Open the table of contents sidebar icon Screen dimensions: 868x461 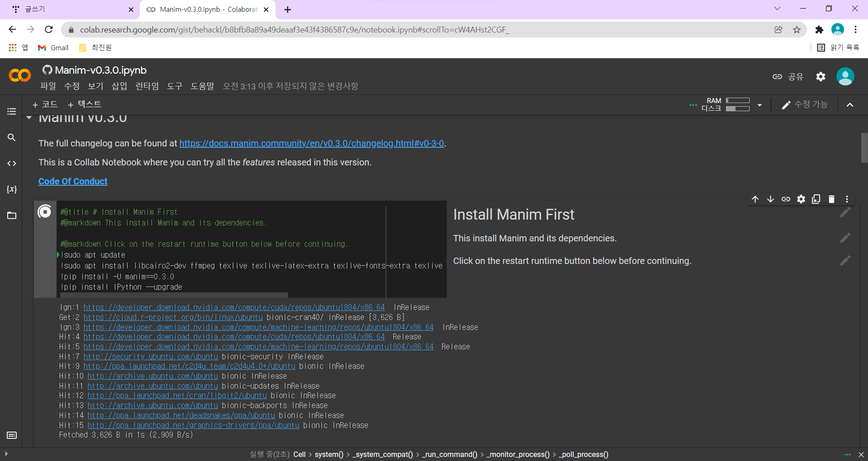12,111
